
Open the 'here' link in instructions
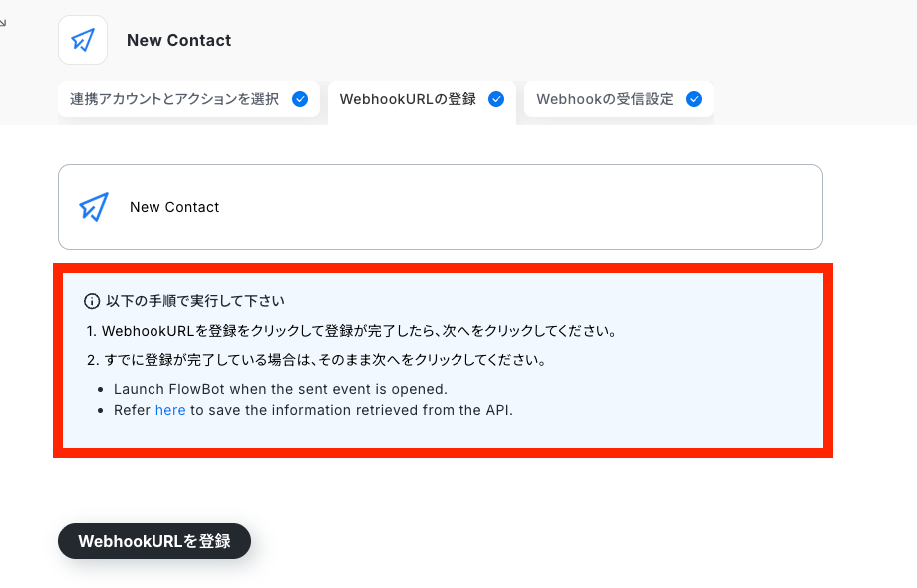(x=170, y=410)
